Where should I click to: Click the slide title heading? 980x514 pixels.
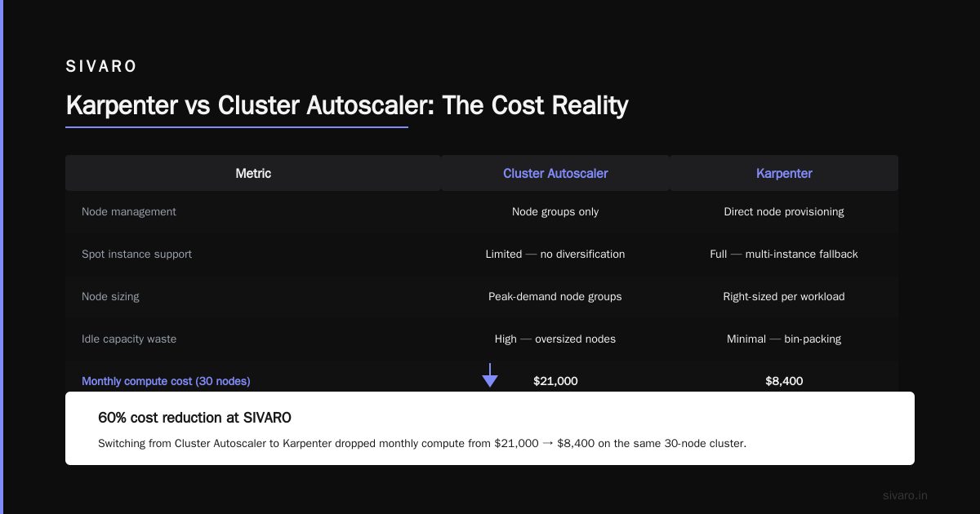pos(347,106)
